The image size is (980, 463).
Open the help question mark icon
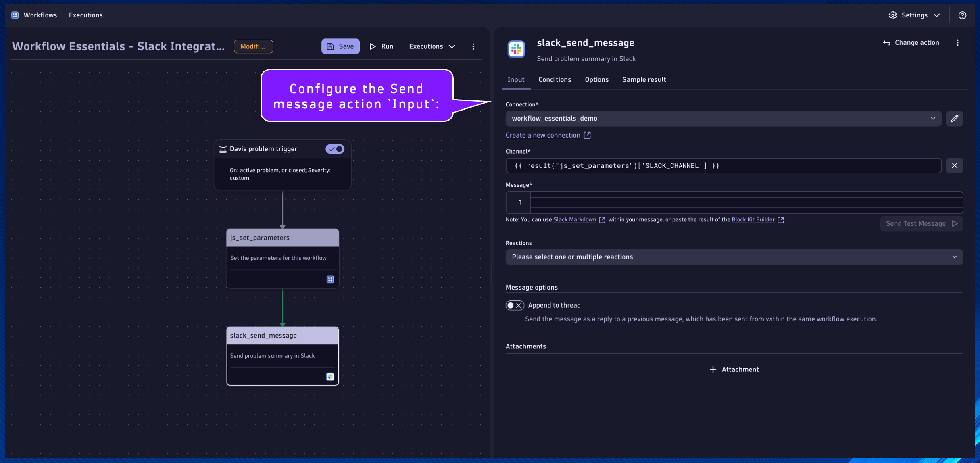[x=962, y=15]
